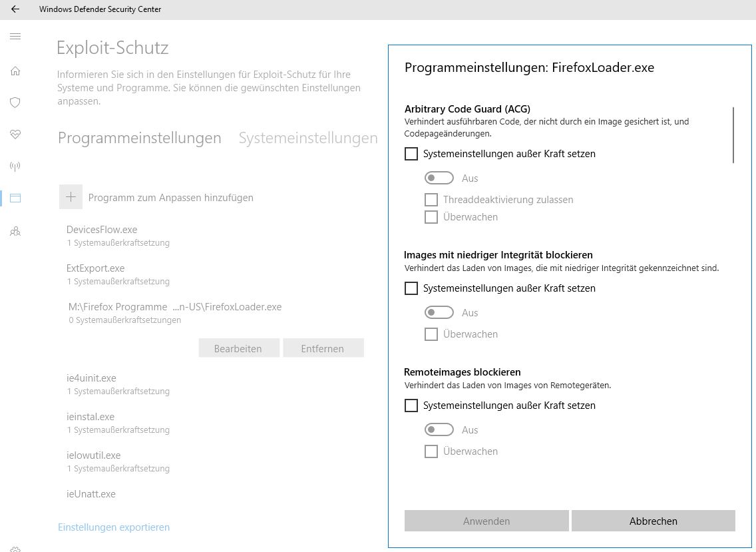Switch to Programmeinstellungen tab
This screenshot has width=756, height=552.
[139, 138]
